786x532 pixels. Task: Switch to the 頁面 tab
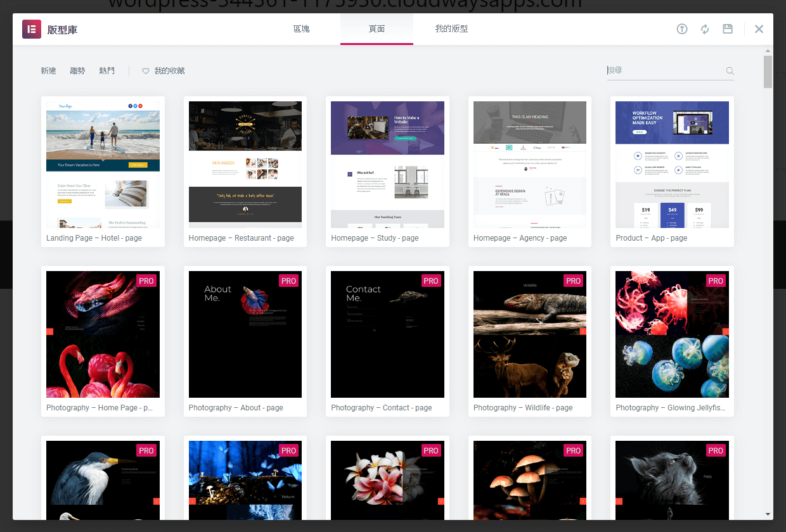[x=377, y=29]
